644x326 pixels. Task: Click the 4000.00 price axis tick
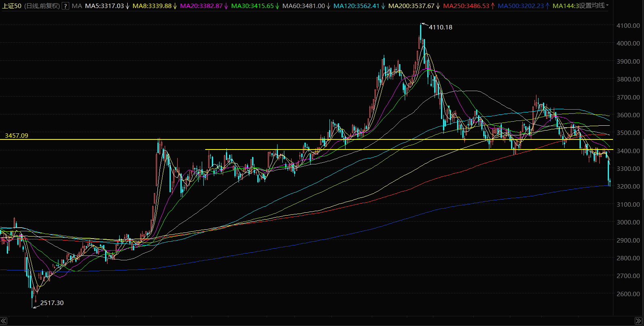click(628, 43)
